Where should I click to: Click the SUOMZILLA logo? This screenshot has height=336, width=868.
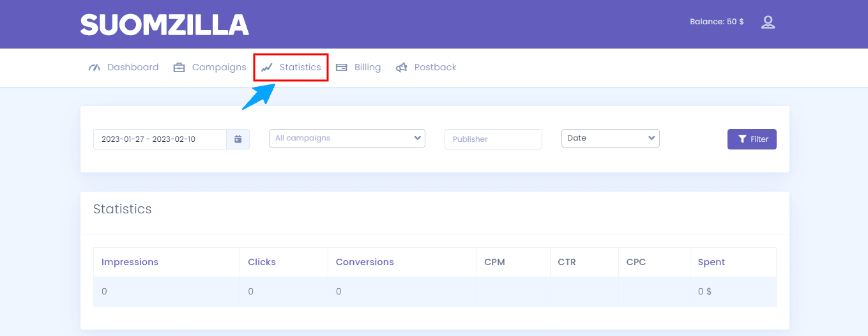[x=164, y=24]
